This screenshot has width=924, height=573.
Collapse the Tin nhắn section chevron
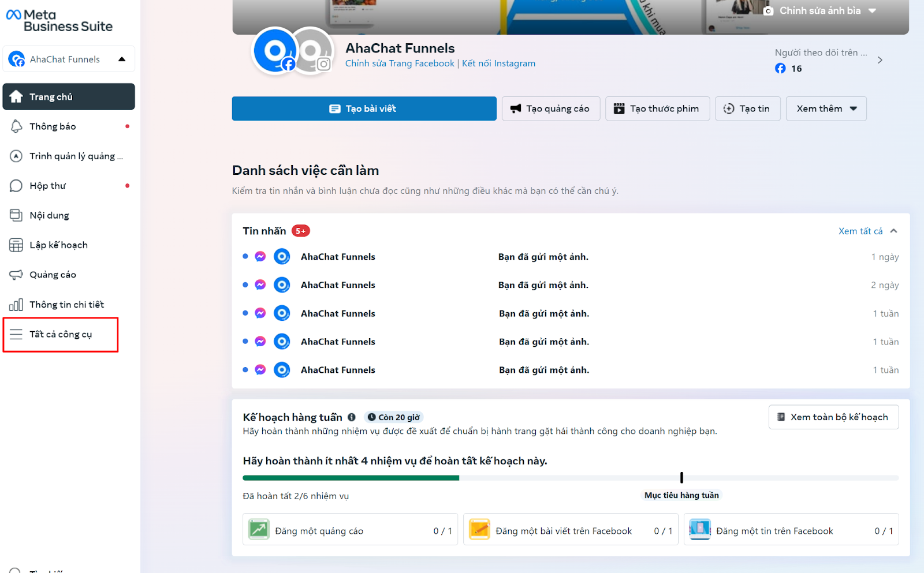(893, 231)
